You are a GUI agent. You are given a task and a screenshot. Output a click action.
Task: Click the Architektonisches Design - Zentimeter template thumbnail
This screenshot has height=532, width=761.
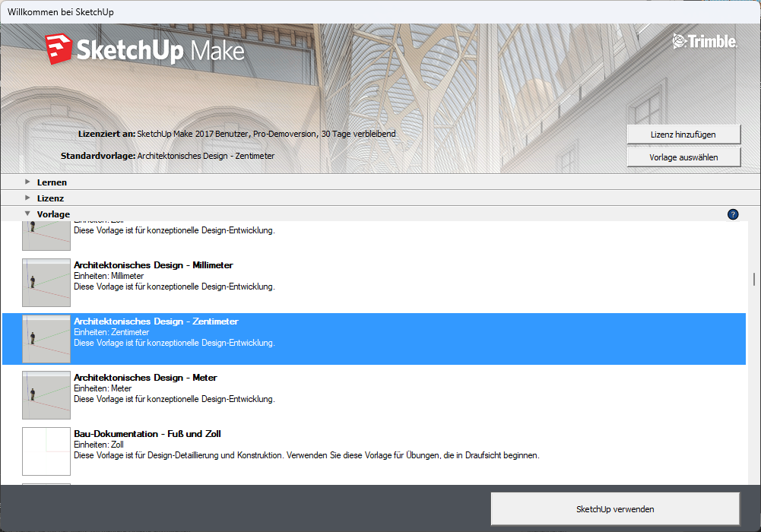click(46, 338)
